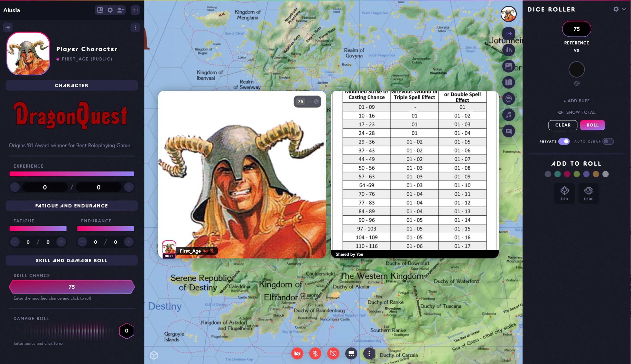
Task: Open the bottom bar more options menu
Action: point(369,353)
